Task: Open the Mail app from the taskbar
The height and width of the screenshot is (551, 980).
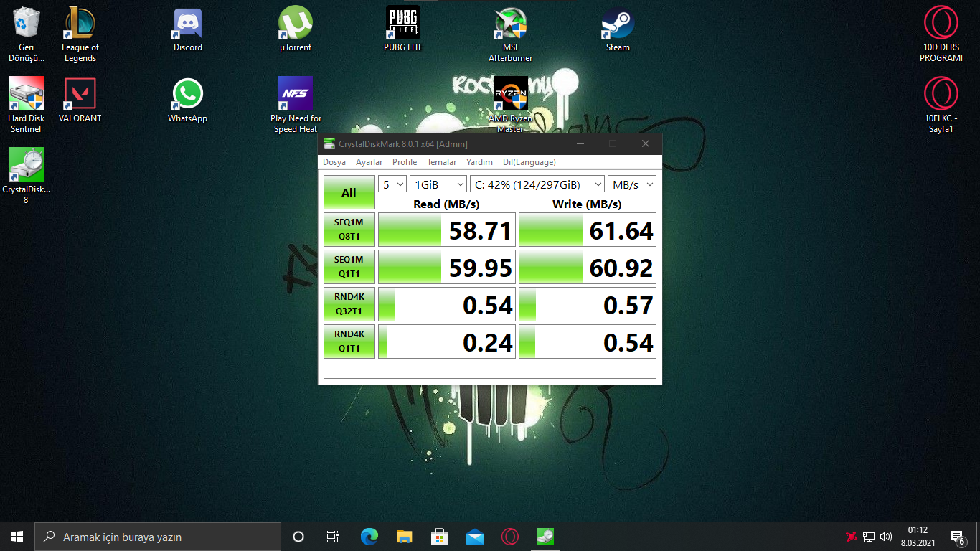Action: 474,537
